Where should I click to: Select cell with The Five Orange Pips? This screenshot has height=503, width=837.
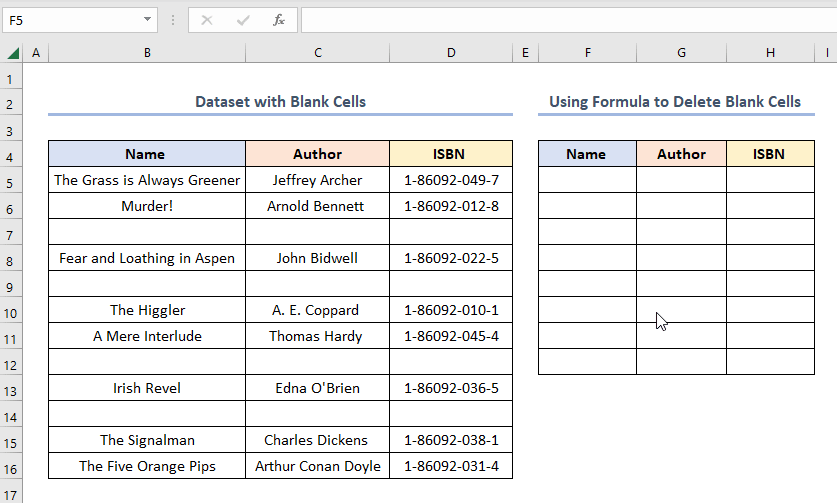(x=147, y=466)
